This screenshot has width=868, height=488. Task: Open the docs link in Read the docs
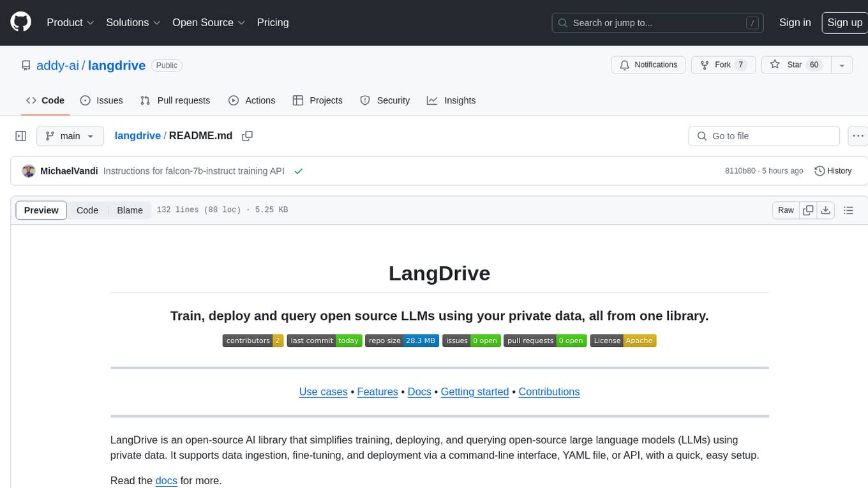point(166,480)
